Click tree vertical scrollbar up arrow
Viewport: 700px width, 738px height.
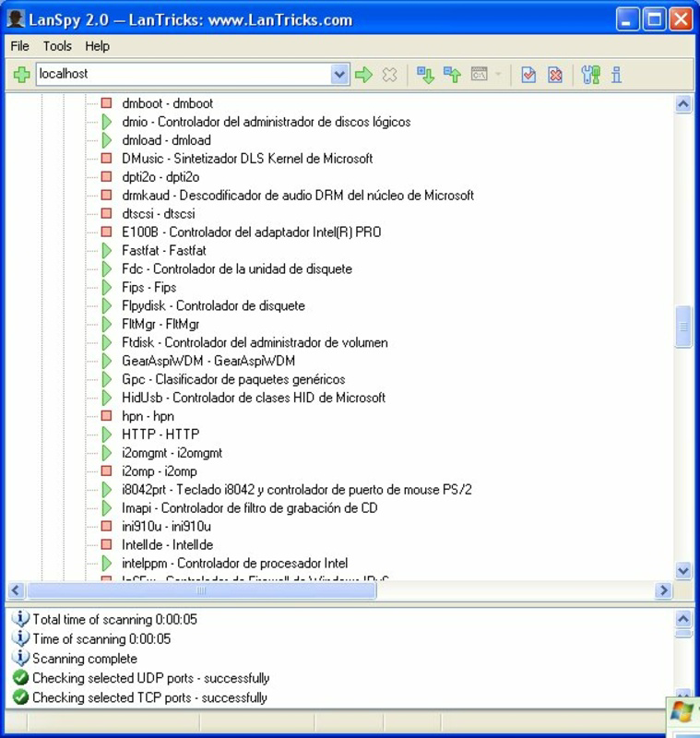pos(683,103)
